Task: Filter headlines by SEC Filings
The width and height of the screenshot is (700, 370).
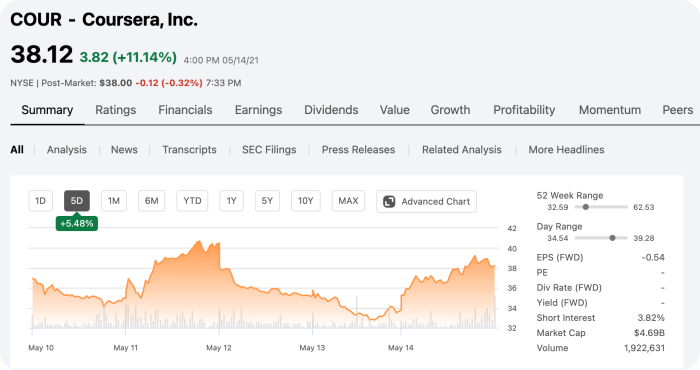Action: click(269, 150)
